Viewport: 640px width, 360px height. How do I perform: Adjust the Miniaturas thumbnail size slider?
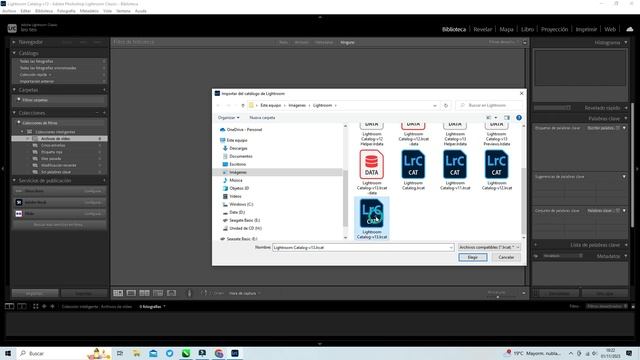click(x=498, y=297)
